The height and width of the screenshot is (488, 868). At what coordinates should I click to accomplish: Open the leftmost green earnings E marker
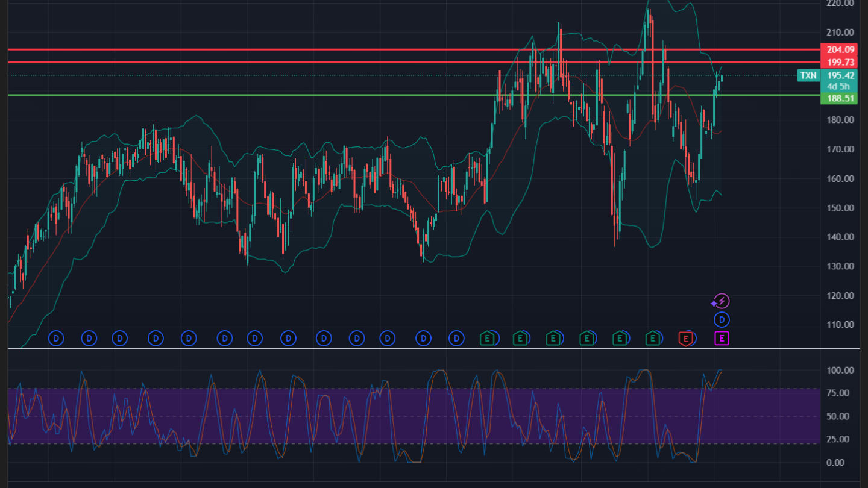487,339
